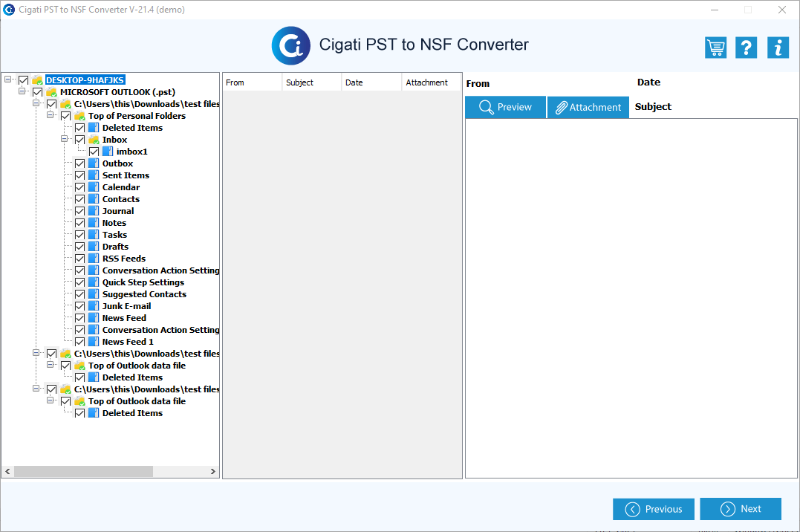Screen dimensions: 800x532
Task: Go to the Next step
Action: coord(741,509)
